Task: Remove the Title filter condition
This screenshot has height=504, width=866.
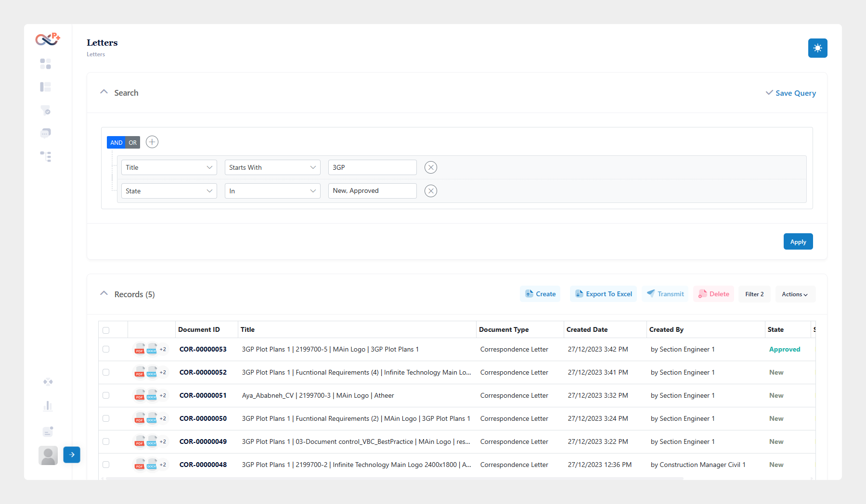Action: 431,167
